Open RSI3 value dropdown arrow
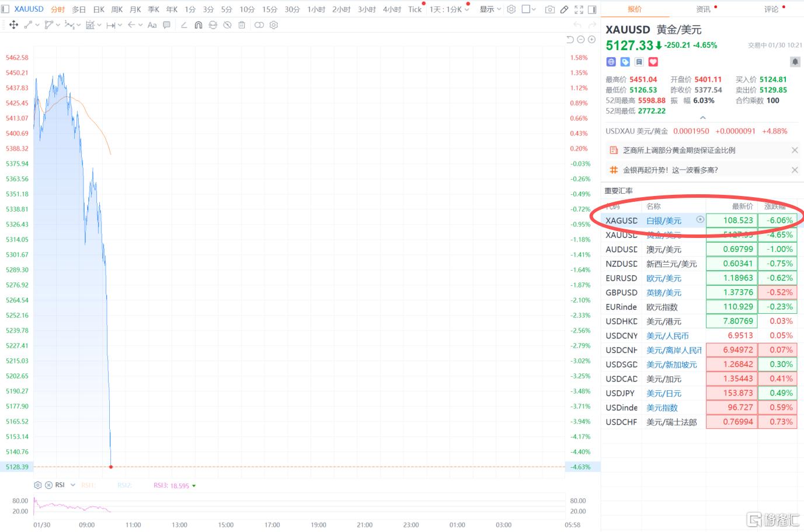Image resolution: width=804 pixels, height=532 pixels. pyautogui.click(x=194, y=486)
